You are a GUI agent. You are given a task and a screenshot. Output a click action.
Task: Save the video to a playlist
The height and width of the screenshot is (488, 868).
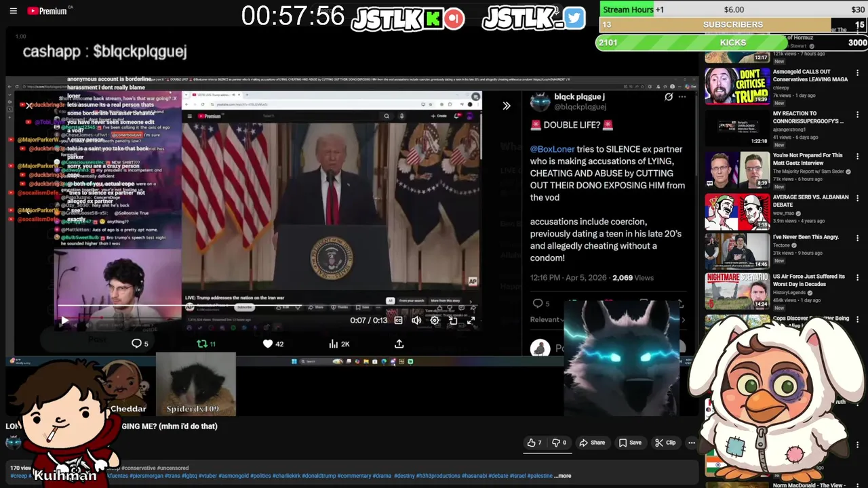629,443
